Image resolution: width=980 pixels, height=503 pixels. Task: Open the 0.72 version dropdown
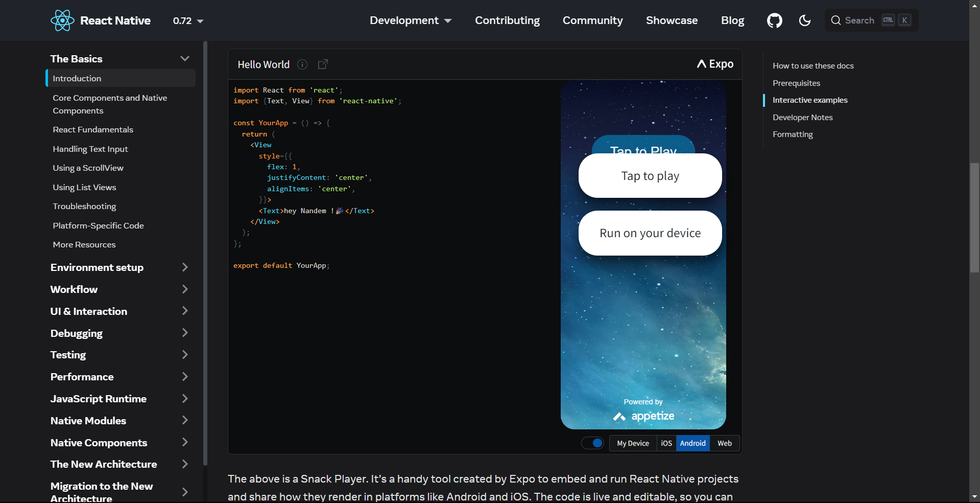187,21
